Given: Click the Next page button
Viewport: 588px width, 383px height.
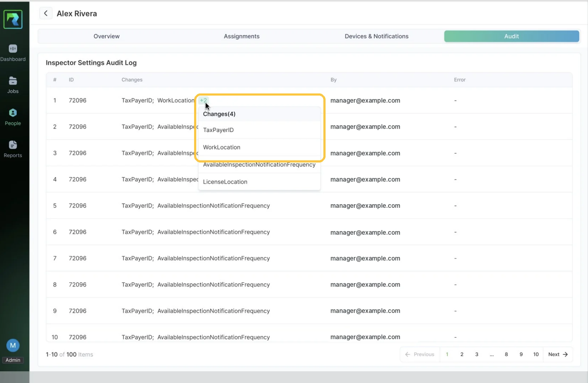Looking at the screenshot, I should click(x=558, y=354).
